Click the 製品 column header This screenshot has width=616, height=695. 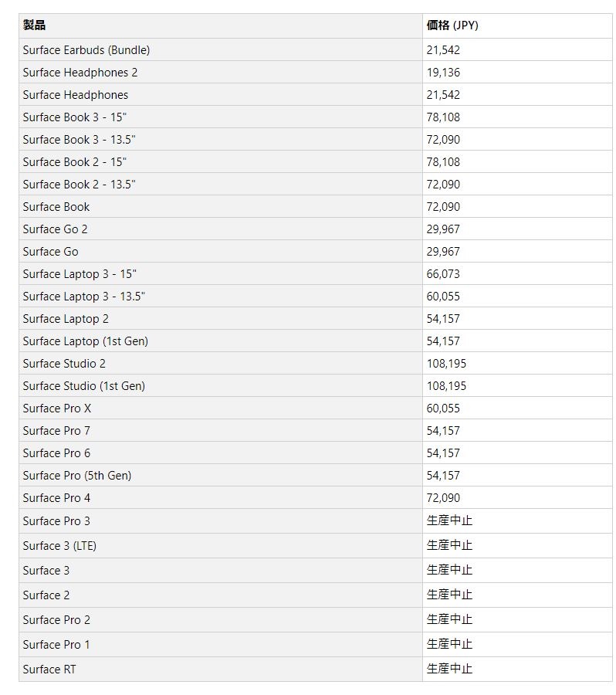[221, 25]
